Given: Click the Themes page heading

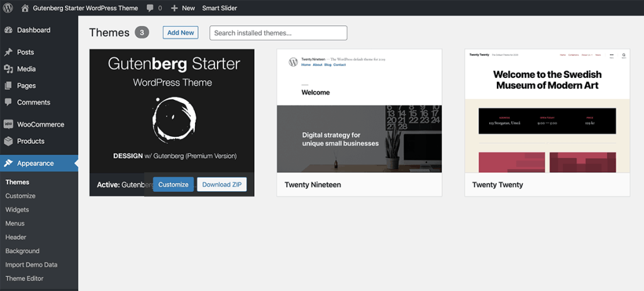Looking at the screenshot, I should point(109,33).
